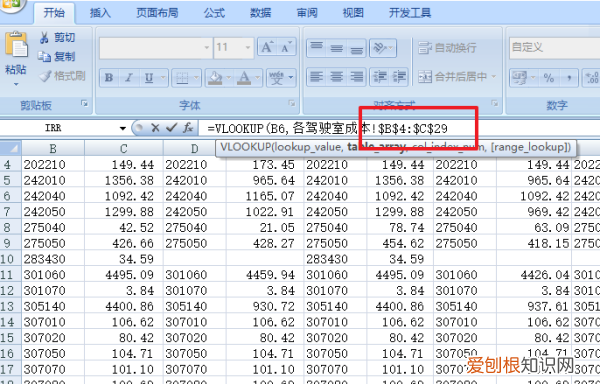Image resolution: width=600 pixels, height=384 pixels.
Task: Click the Cut scissors icon
Action: tap(44, 37)
